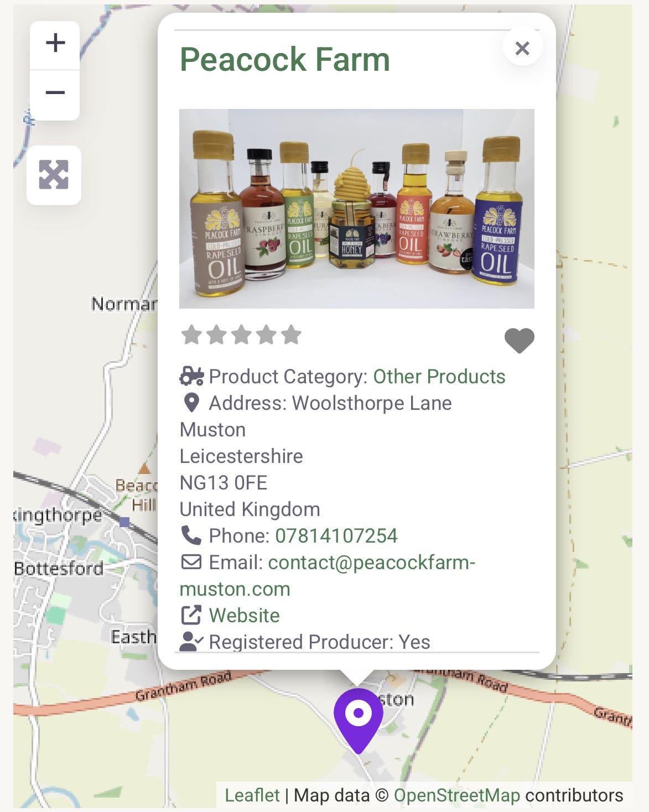Image resolution: width=649 pixels, height=812 pixels.
Task: Click the 'Leicestershire' address line
Action: pyautogui.click(x=241, y=456)
